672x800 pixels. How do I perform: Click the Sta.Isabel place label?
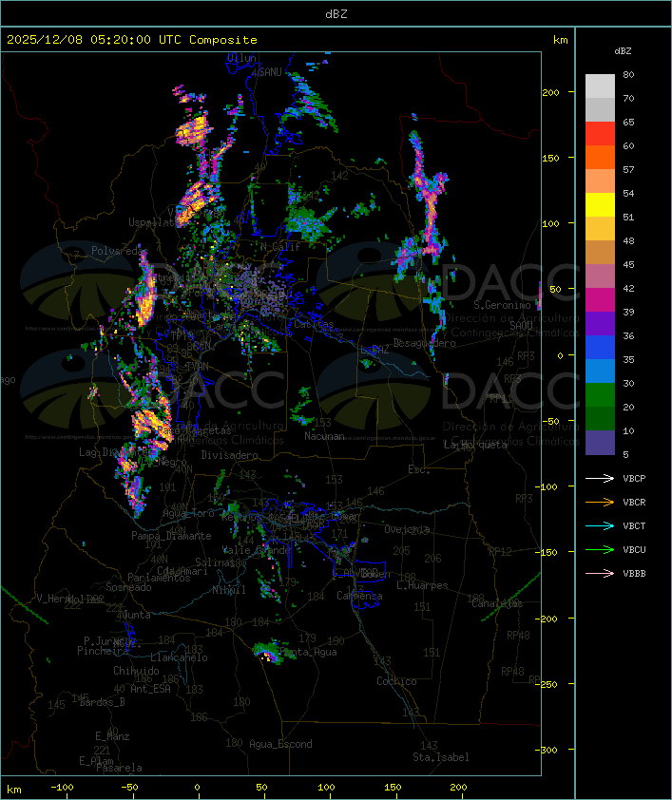441,757
